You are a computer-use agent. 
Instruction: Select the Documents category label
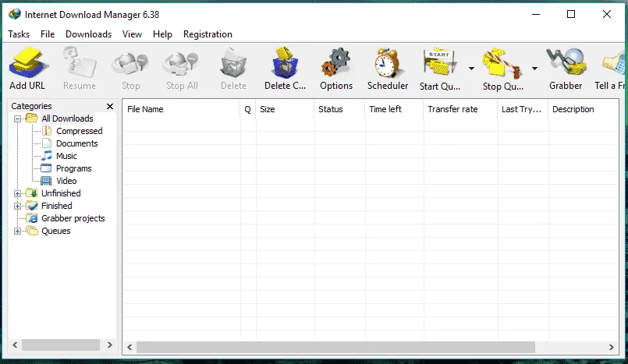point(77,143)
